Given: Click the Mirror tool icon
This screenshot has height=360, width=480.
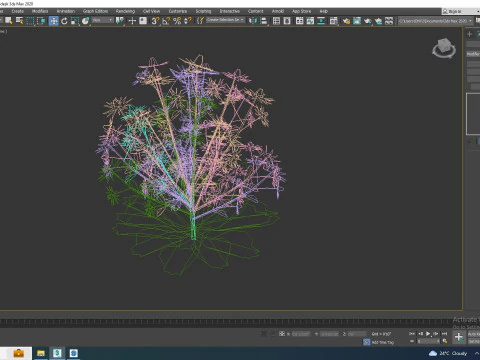Looking at the screenshot, I should coord(253,21).
